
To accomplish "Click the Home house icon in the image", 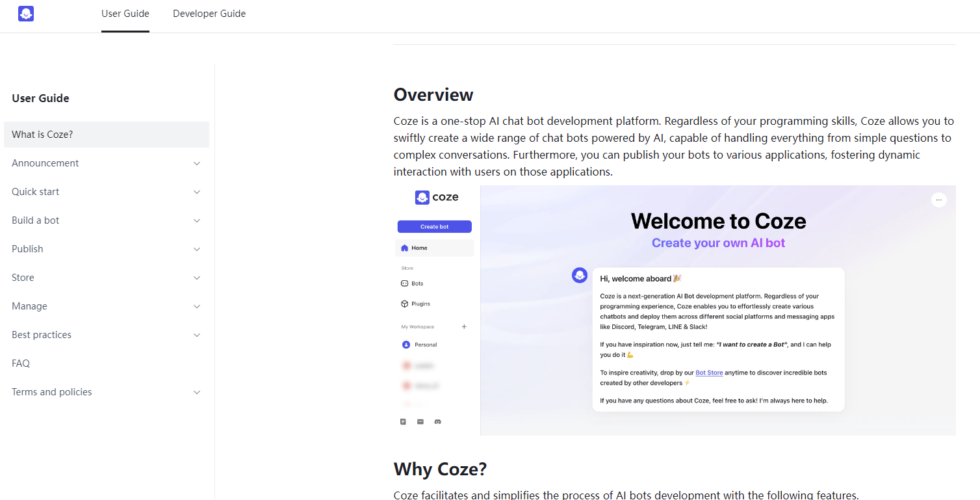I will 404,248.
